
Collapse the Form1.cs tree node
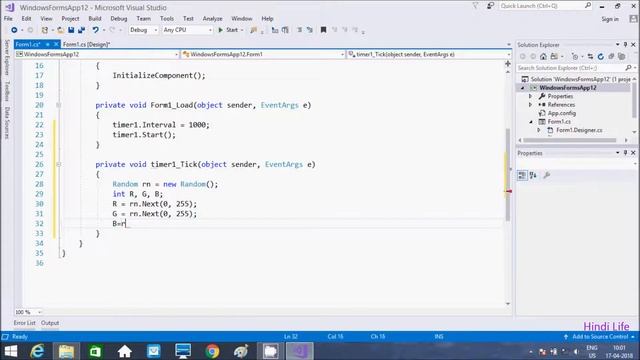[531, 122]
